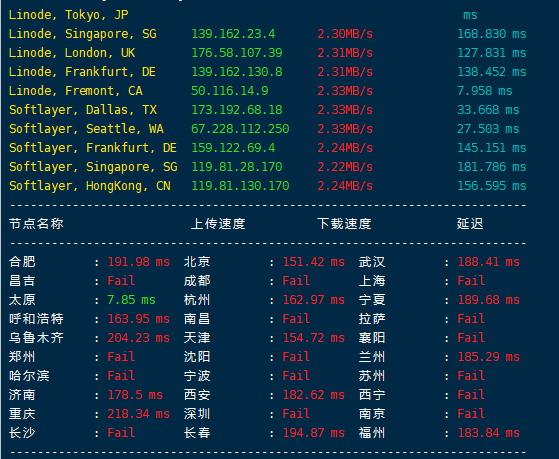Select the Softlayer, HongKong, CN line
Screen dimensions: 559x459
pos(267,186)
